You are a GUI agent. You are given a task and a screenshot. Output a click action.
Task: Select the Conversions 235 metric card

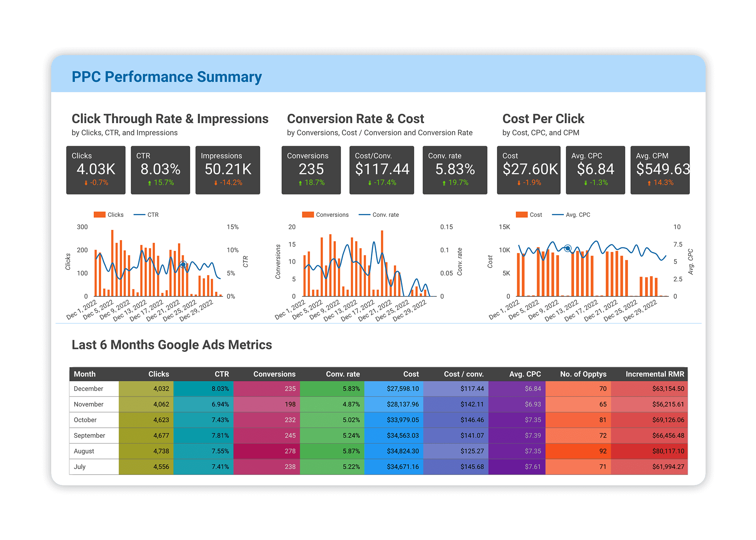point(311,170)
